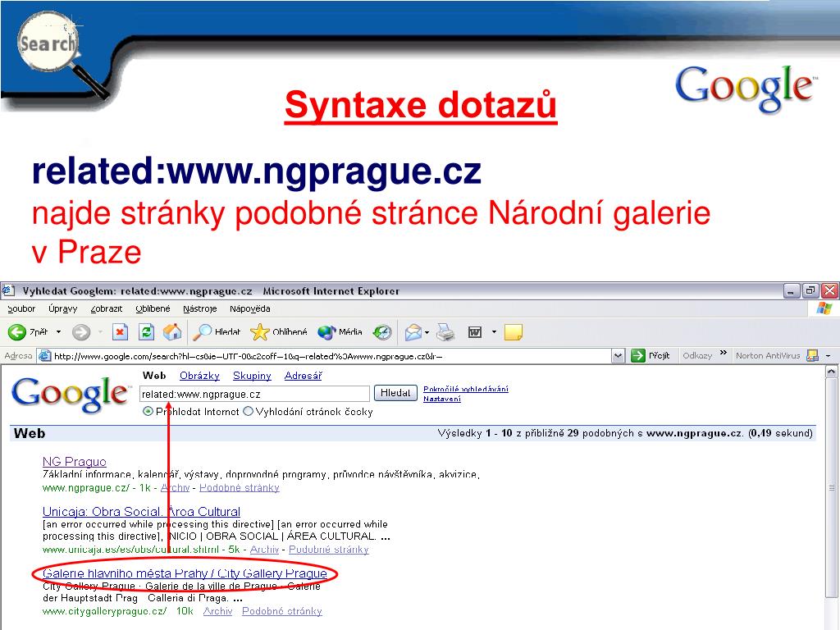This screenshot has width=840, height=630.
Task: Open the Média globe icon
Action: [326, 332]
